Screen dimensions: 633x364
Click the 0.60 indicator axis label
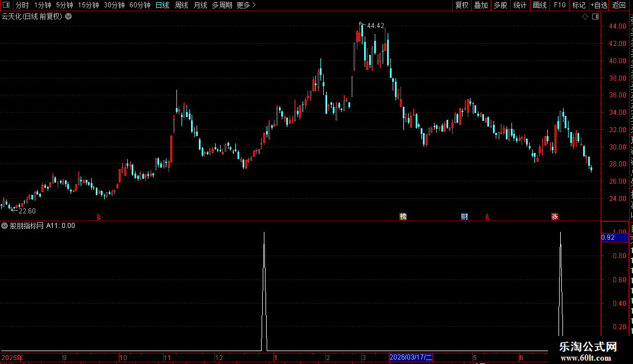point(620,279)
